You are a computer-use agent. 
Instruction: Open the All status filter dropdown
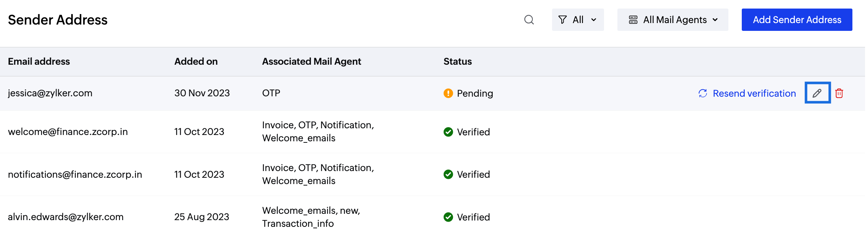coord(578,20)
